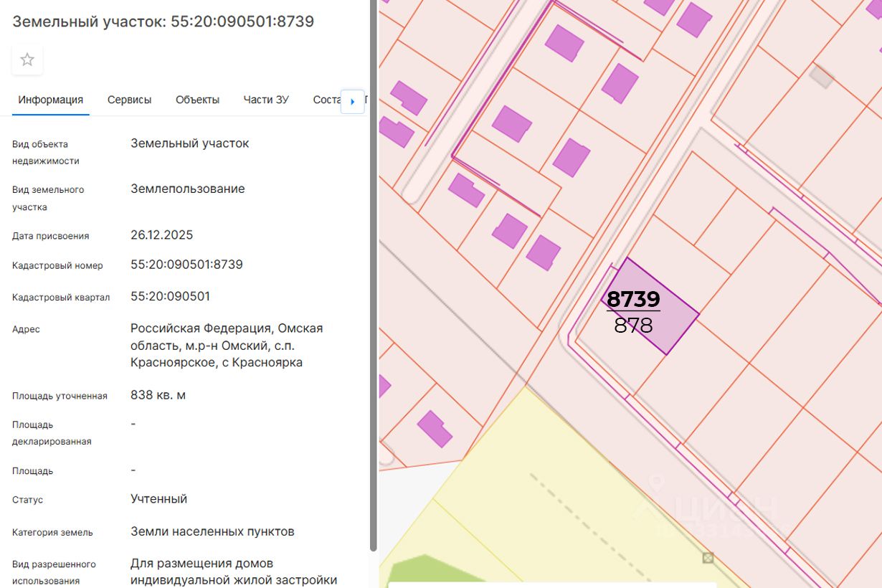The width and height of the screenshot is (882, 588).
Task: Select the partially hidden Состав tab
Action: click(x=326, y=100)
